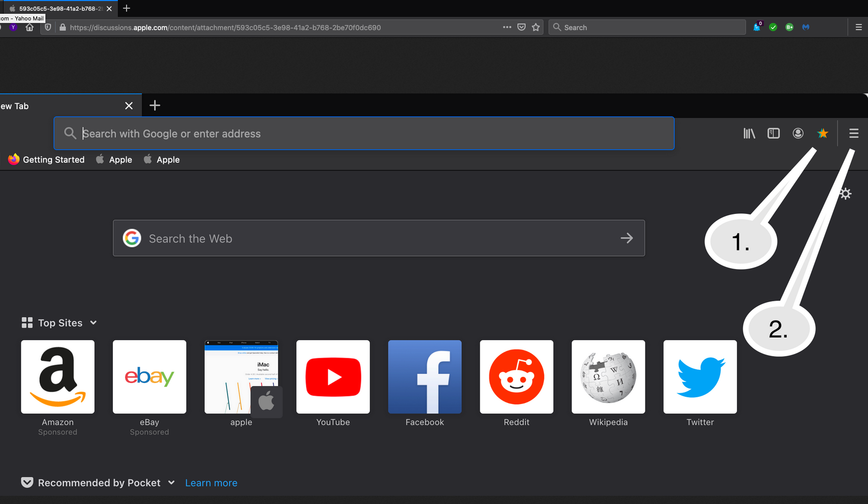This screenshot has width=868, height=504.
Task: Click the magnifier icon in the pictured address bar
Action: click(x=70, y=134)
